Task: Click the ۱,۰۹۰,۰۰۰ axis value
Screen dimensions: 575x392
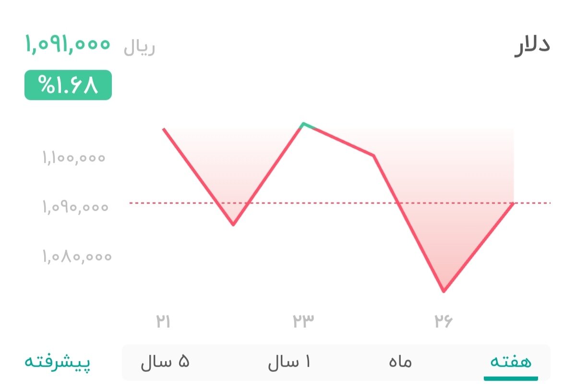Action: click(x=74, y=206)
